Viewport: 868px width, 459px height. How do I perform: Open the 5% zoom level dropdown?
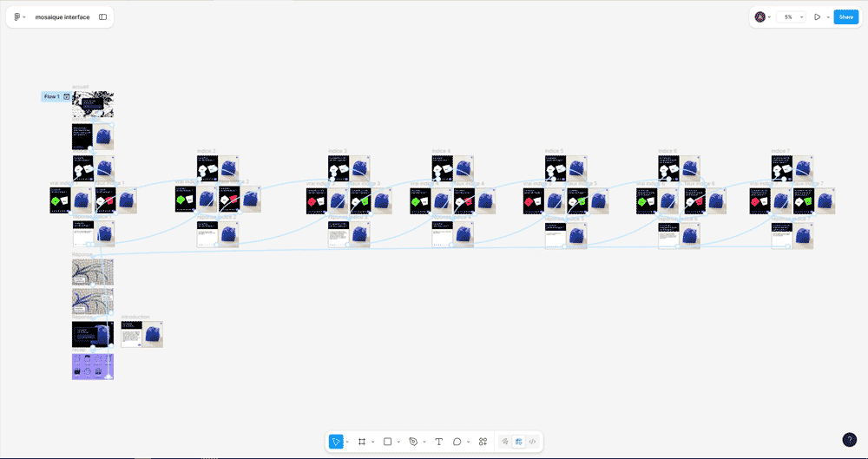pos(792,17)
